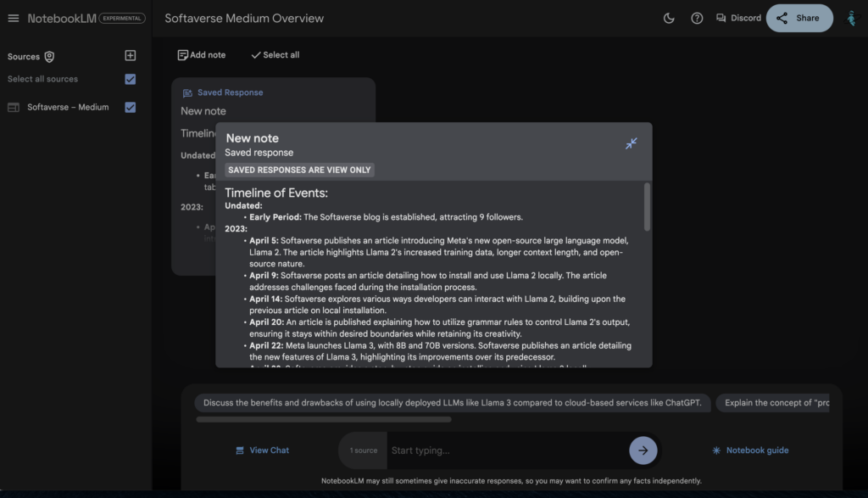Viewport: 868px width, 498px height.
Task: Select the suggested question about locally deployed LLMs
Action: tap(451, 402)
